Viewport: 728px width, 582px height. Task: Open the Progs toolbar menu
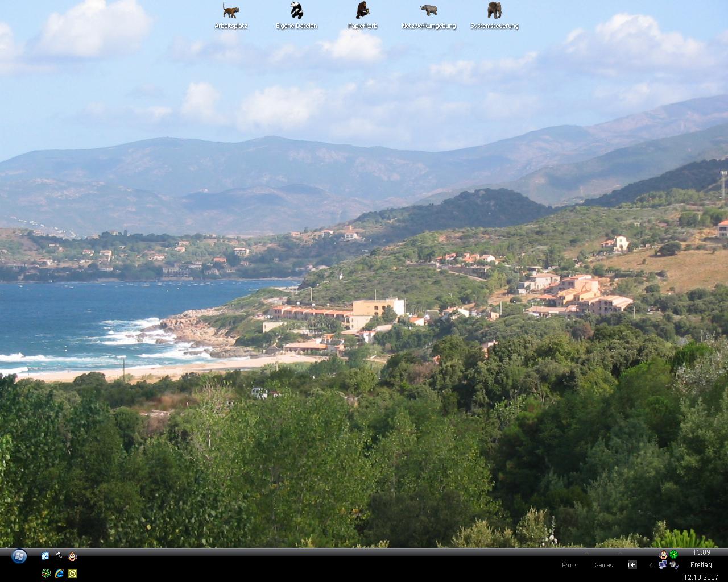click(x=570, y=565)
